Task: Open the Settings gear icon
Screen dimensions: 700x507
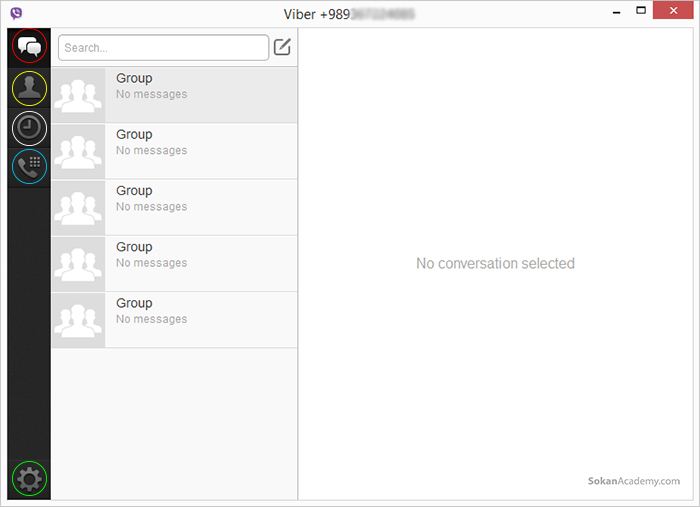Action: 29,479
